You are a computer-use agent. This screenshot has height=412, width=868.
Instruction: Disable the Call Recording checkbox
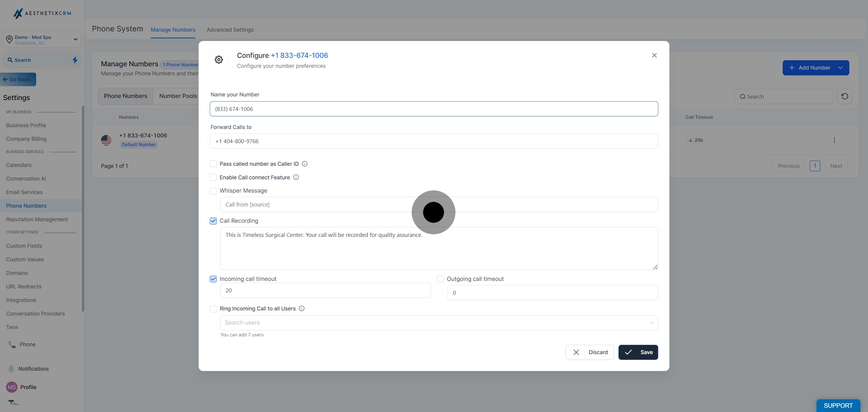click(x=213, y=221)
